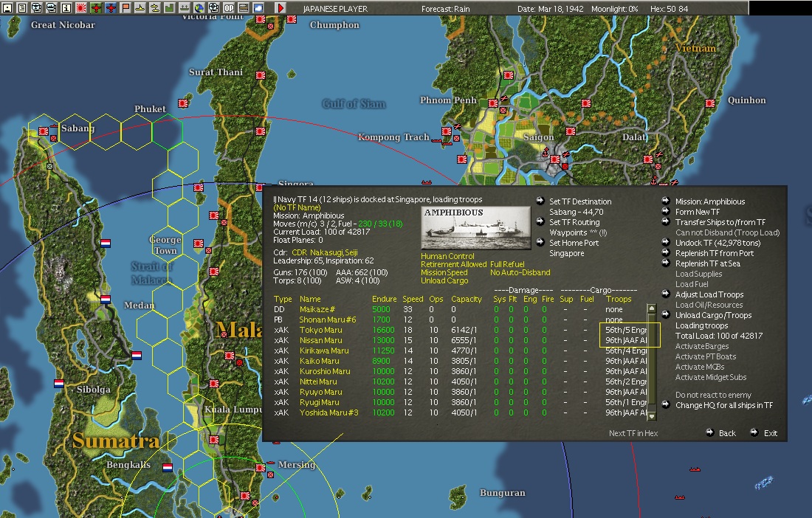
Task: Select Adjust Load Troops option
Action: 709,294
